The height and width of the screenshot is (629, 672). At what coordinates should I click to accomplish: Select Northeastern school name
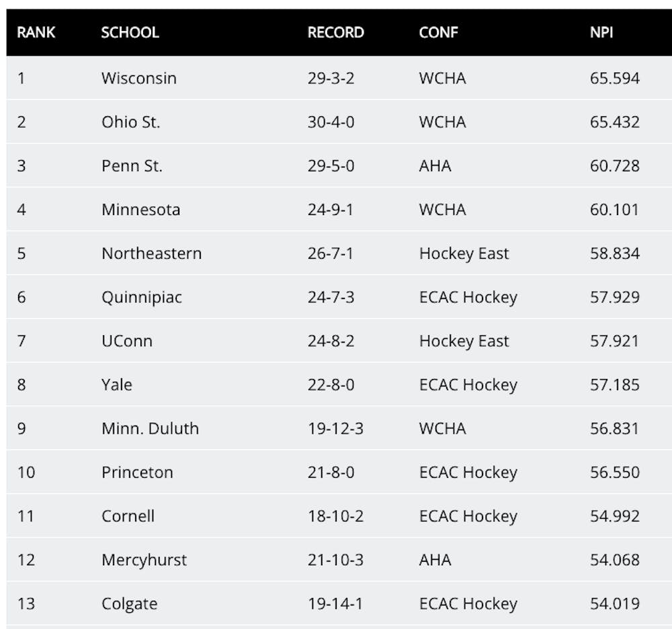[x=151, y=253]
